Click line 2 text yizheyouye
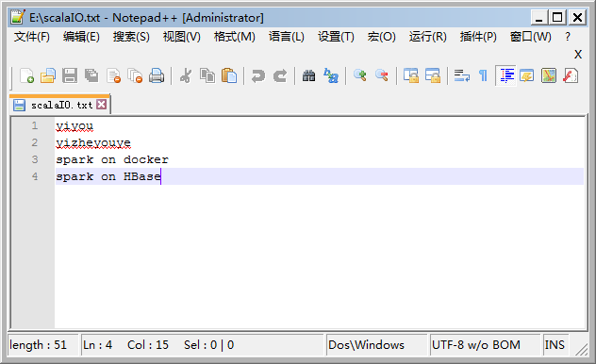 pos(93,142)
